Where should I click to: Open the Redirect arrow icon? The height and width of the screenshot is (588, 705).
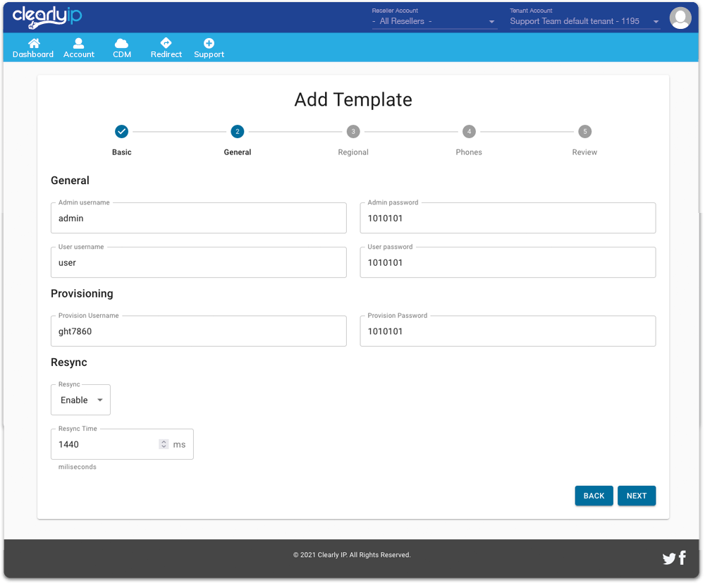coord(166,44)
